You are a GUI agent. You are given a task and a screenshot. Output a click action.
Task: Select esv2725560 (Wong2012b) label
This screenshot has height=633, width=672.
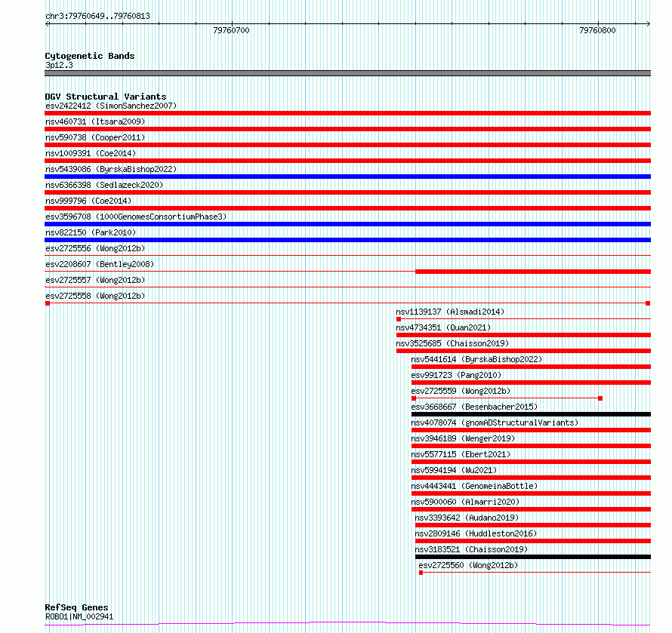coord(468,565)
